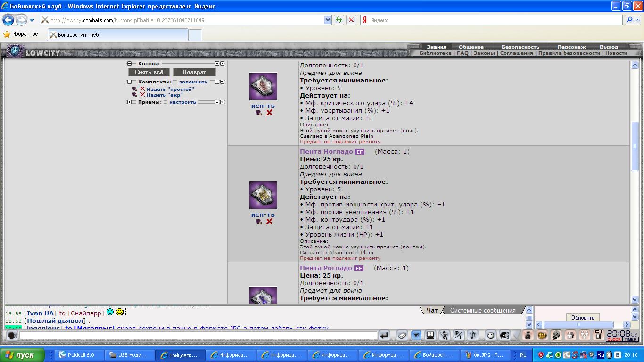Click the send message arrow icon
Image resolution: width=644 pixels, height=362 pixels.
[385, 336]
